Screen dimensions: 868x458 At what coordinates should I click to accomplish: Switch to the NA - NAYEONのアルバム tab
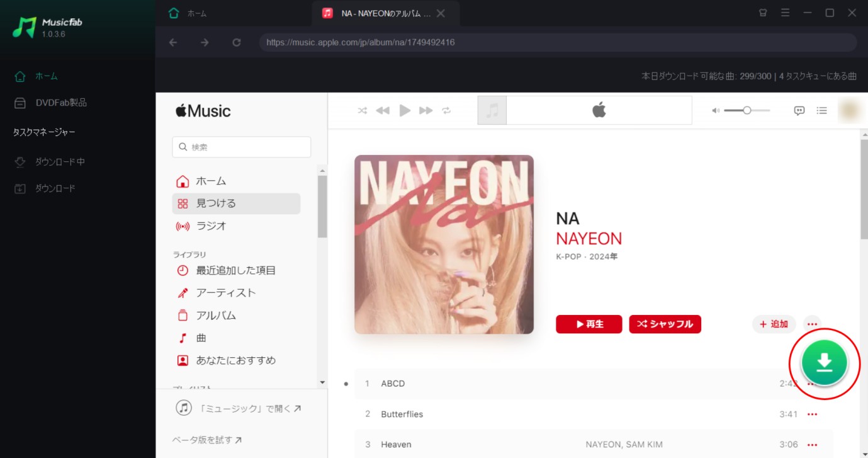point(385,13)
